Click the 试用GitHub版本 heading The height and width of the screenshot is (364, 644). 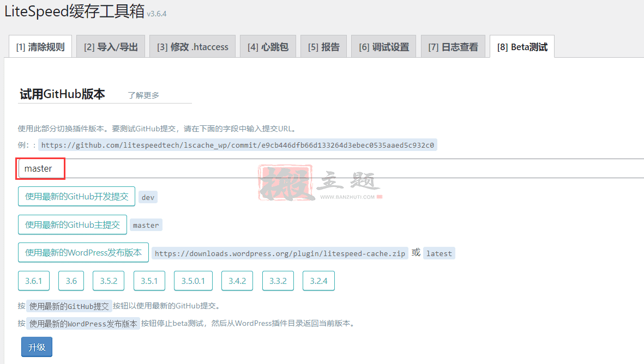(62, 94)
